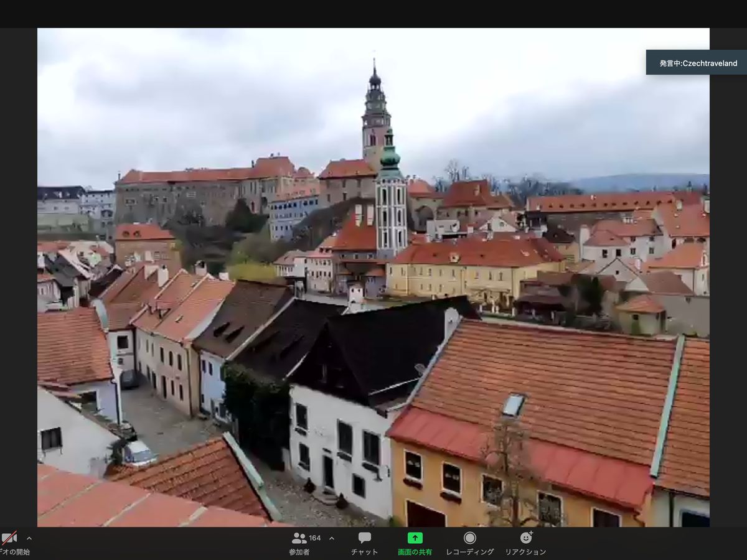Viewport: 747px width, 560px height.
Task: Select the 画面の共有 label
Action: (x=415, y=552)
